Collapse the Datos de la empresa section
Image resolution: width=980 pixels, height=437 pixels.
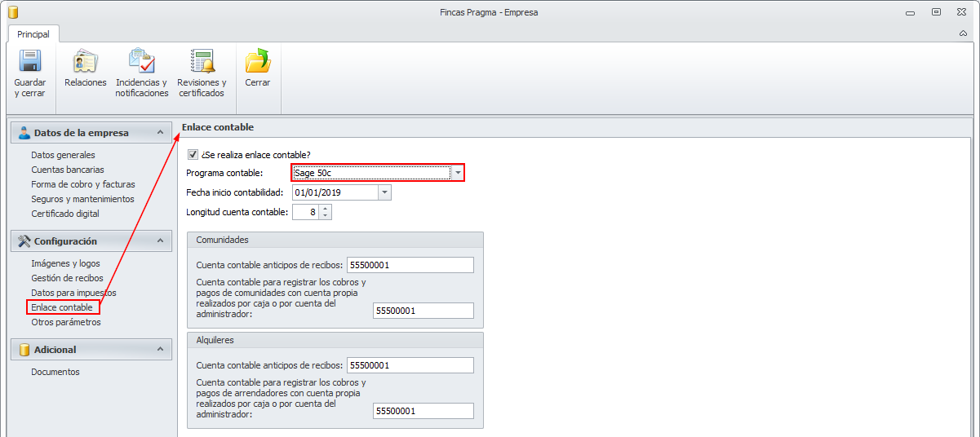coord(160,133)
